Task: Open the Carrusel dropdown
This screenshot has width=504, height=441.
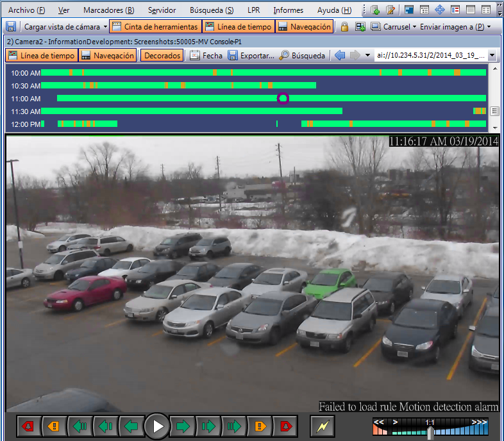Action: tap(394, 27)
